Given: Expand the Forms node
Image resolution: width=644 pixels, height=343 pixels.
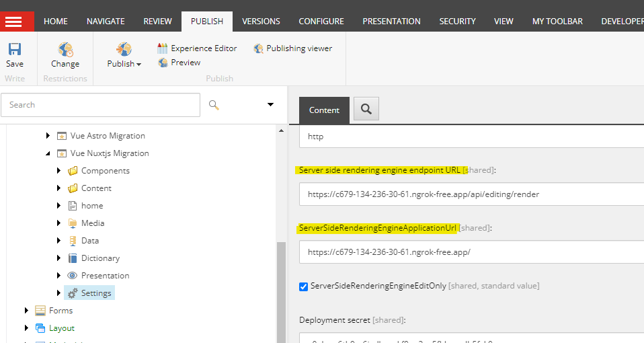Looking at the screenshot, I should pos(26,311).
